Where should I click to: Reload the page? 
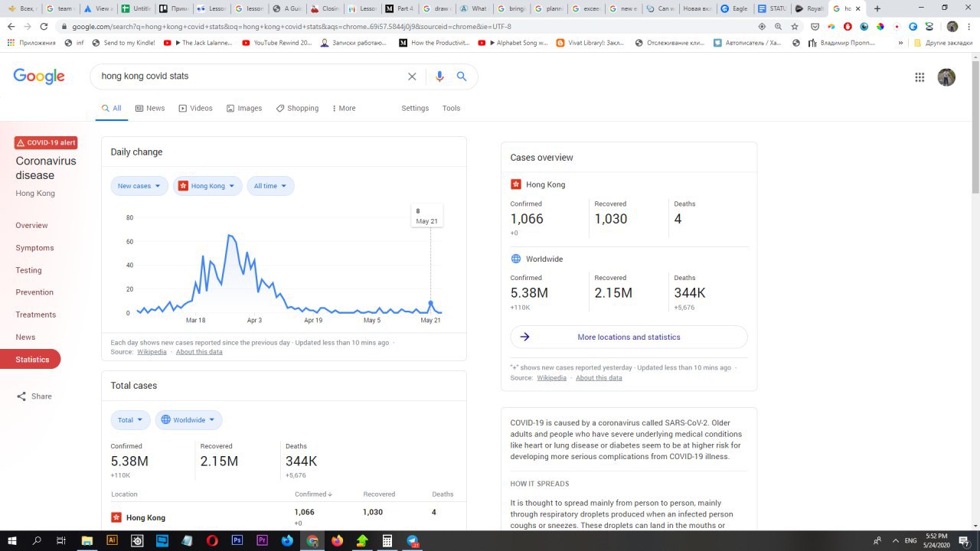[44, 26]
